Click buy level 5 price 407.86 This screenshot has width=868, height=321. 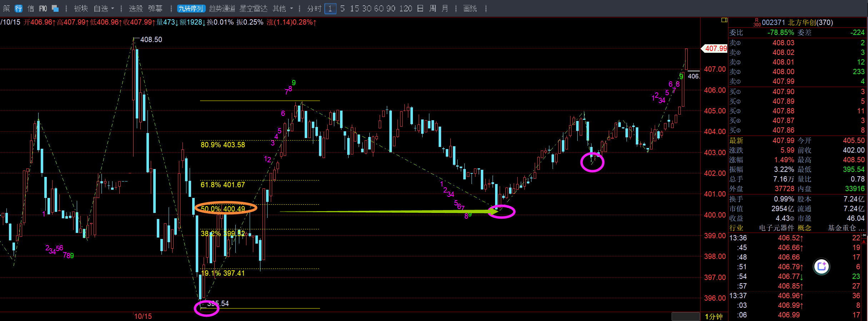(x=783, y=130)
